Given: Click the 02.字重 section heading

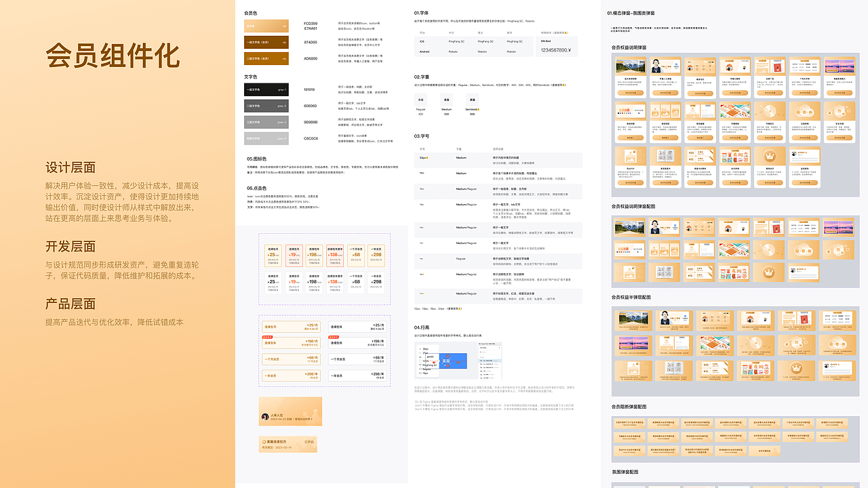Looking at the screenshot, I should pyautogui.click(x=423, y=77).
